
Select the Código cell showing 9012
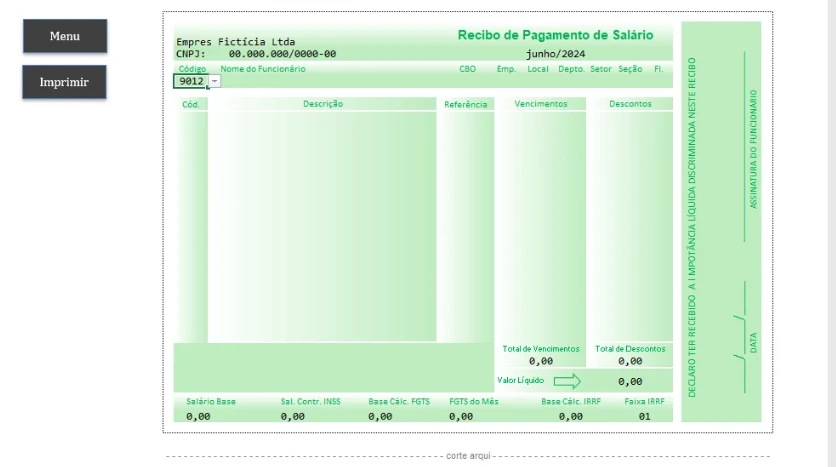point(190,81)
